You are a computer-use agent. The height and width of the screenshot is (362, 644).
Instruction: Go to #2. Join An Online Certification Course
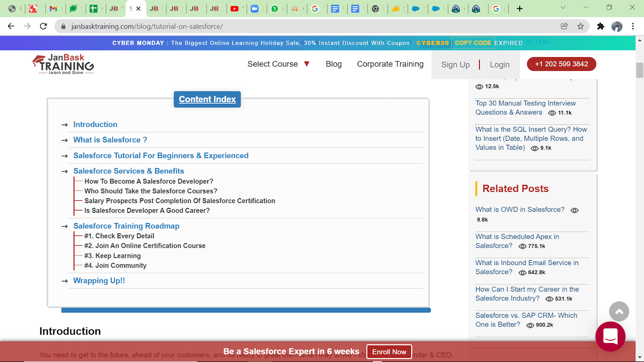click(145, 246)
